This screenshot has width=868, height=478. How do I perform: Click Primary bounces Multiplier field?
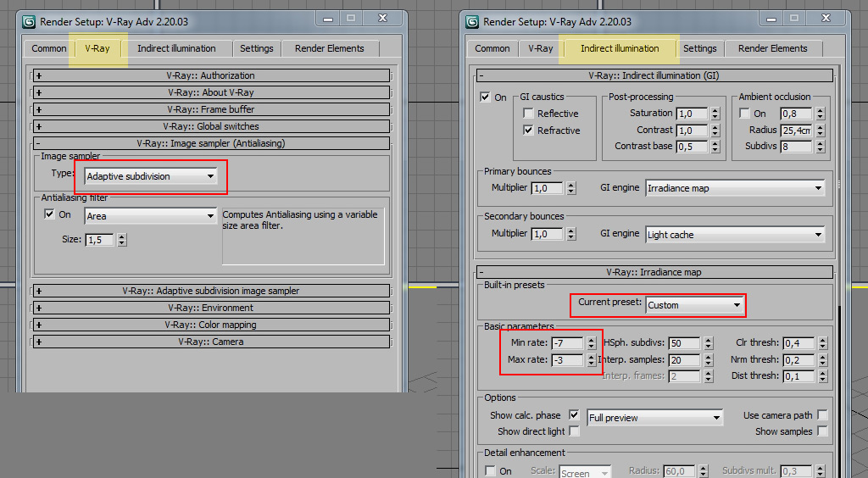pos(548,188)
